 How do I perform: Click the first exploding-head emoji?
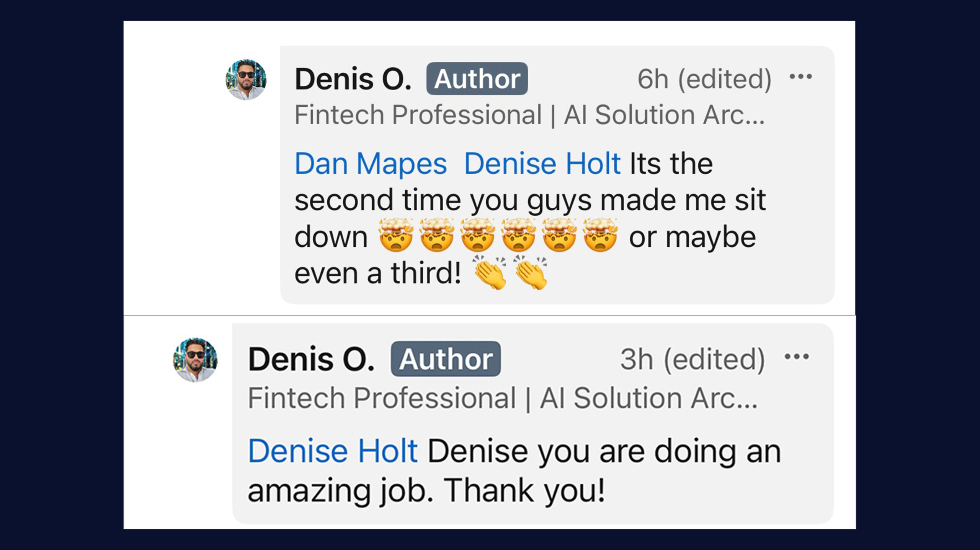396,235
